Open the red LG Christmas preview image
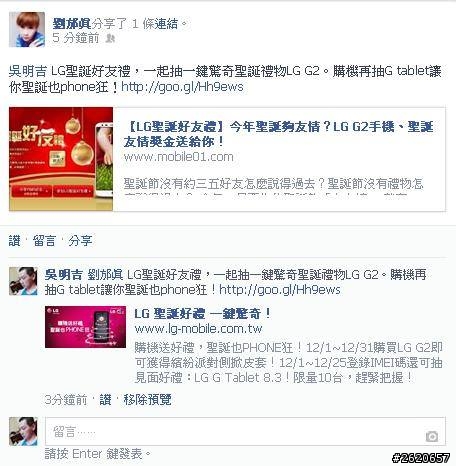 click(x=61, y=159)
